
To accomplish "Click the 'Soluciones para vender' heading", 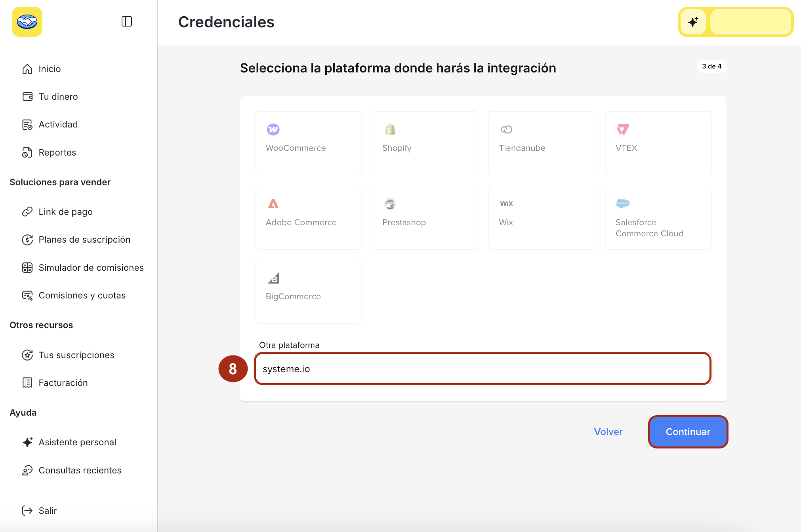I will coord(60,182).
